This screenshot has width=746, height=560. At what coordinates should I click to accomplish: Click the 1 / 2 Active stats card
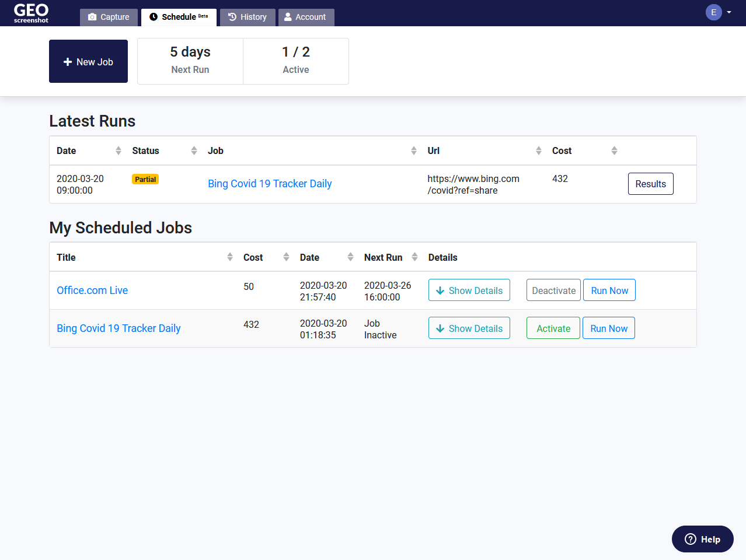pyautogui.click(x=296, y=61)
